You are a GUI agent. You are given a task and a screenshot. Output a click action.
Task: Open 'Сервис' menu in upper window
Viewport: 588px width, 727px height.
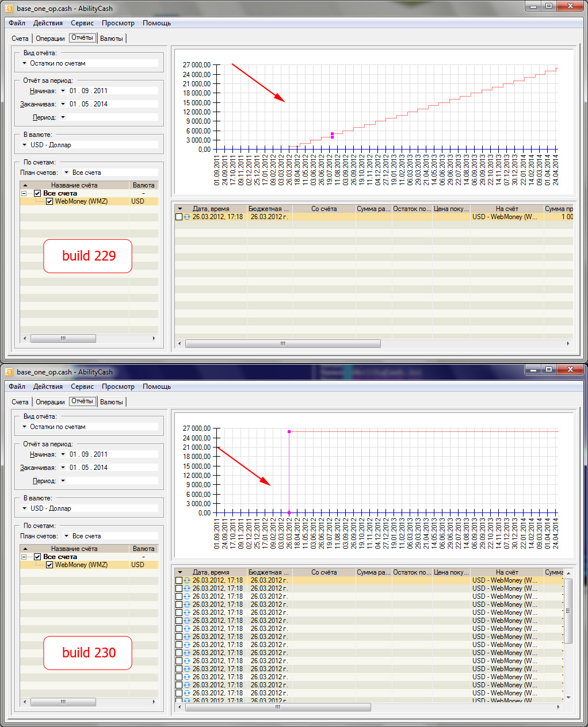click(82, 23)
